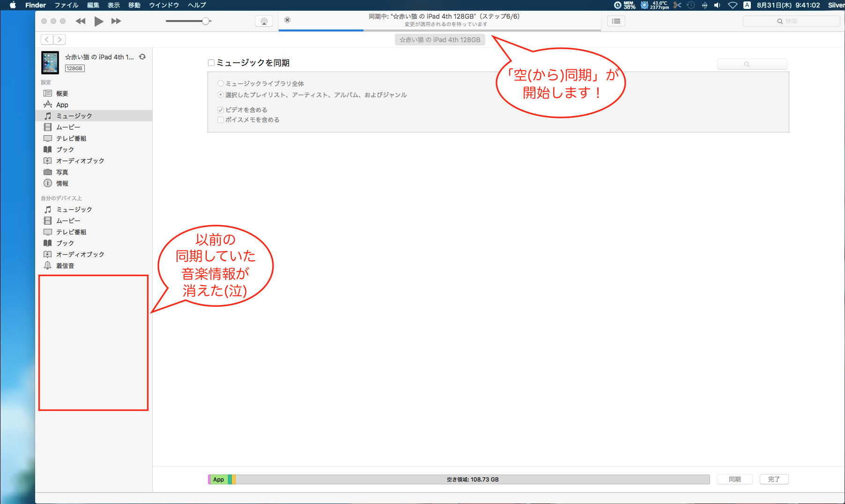845x504 pixels.
Task: Adjust the iTunes volume slider
Action: [189, 21]
